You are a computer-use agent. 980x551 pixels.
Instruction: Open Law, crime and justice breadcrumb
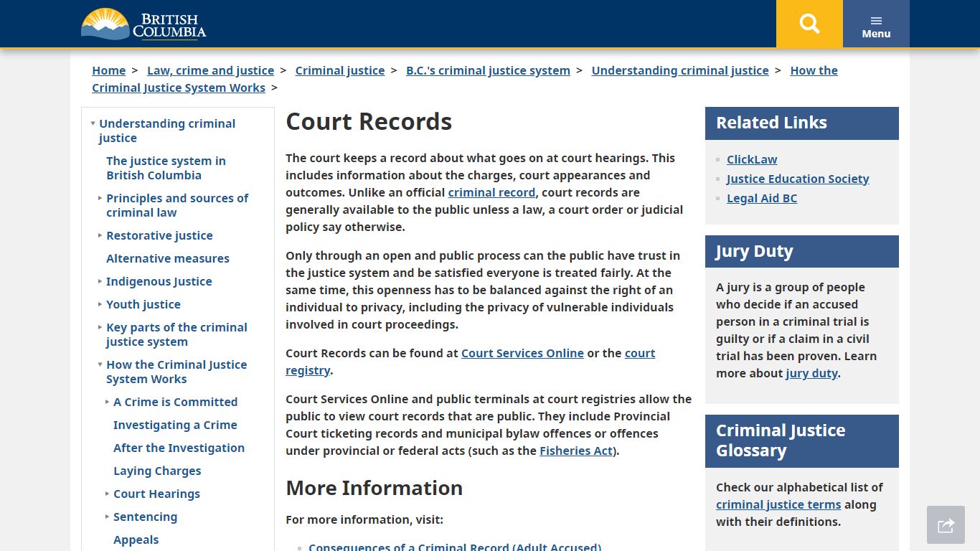click(210, 70)
